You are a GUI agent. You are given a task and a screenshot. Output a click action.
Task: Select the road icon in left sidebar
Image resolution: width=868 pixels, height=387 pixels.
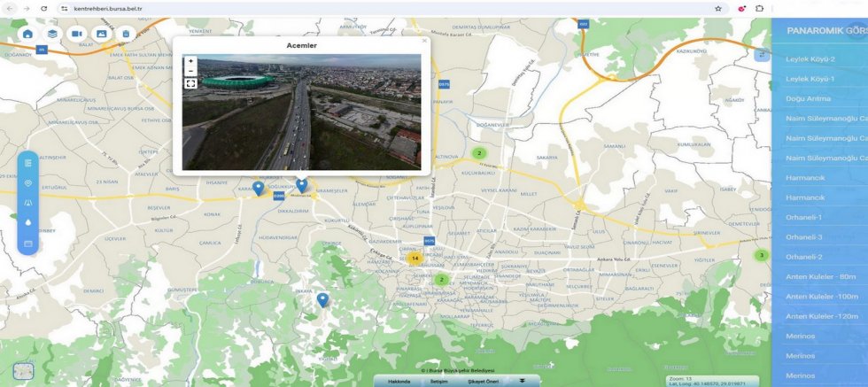point(28,203)
